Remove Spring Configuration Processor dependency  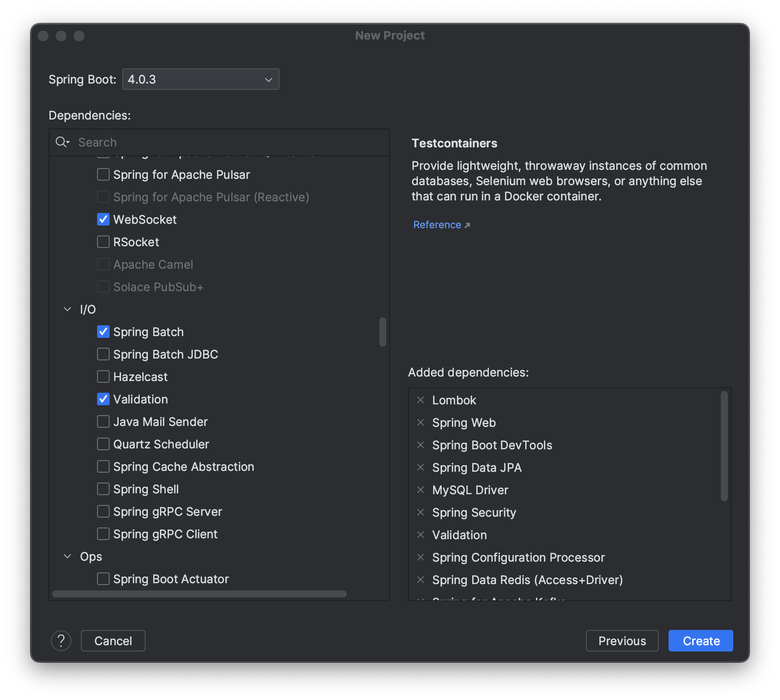(421, 557)
